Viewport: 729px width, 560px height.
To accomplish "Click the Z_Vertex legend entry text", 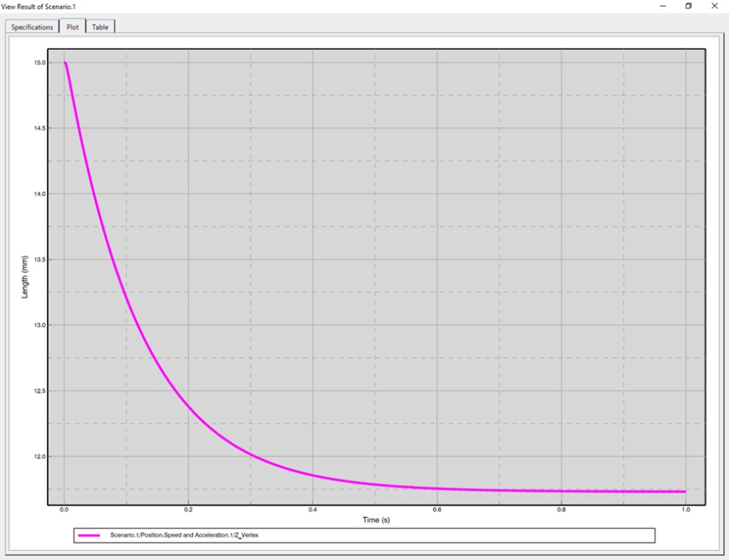I will [184, 535].
